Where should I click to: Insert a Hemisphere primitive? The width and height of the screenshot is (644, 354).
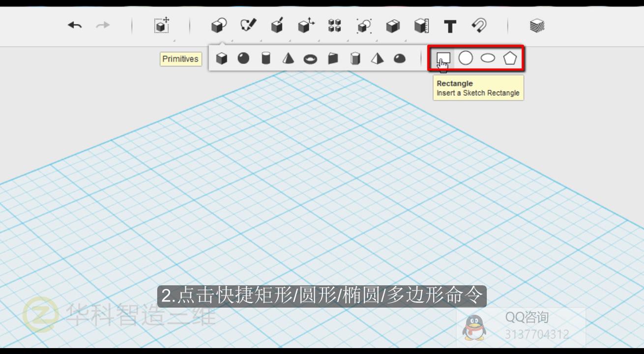pyautogui.click(x=400, y=59)
